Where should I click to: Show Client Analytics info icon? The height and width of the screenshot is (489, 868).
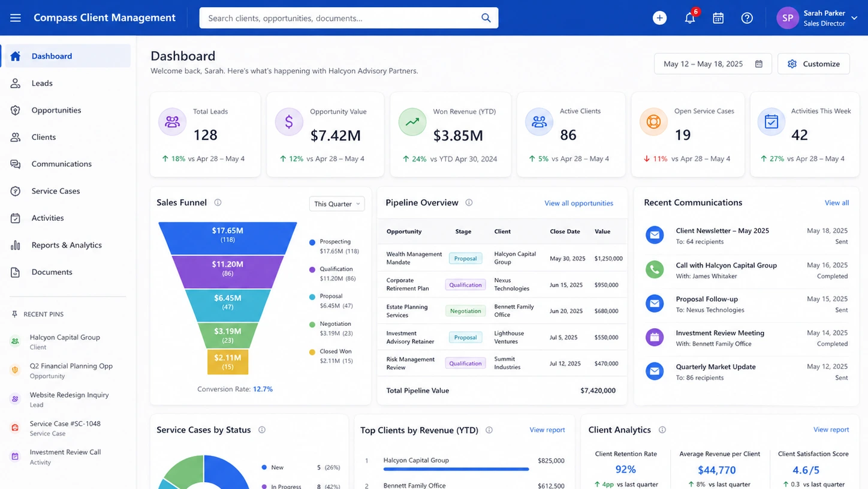point(662,430)
